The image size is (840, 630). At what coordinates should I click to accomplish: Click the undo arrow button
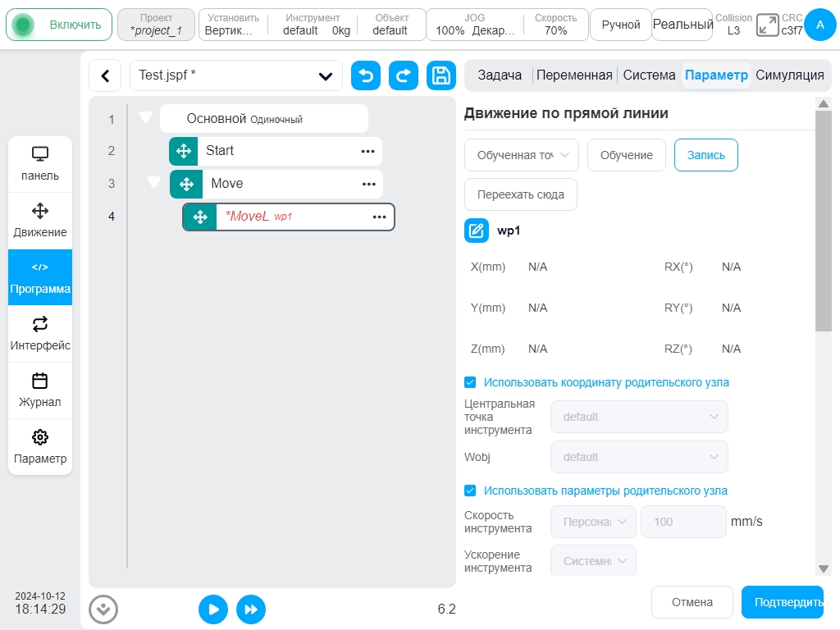[x=366, y=75]
